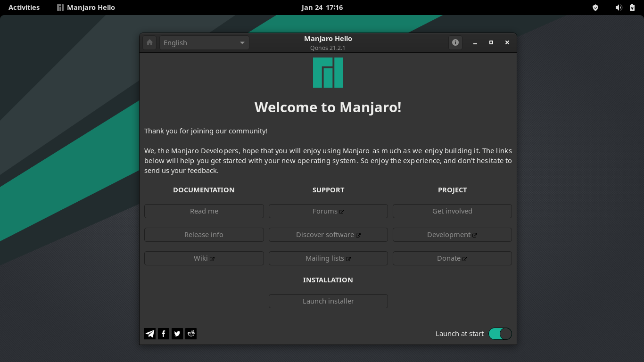Expand the English language combo box
Image resolution: width=644 pixels, height=362 pixels.
coord(204,42)
